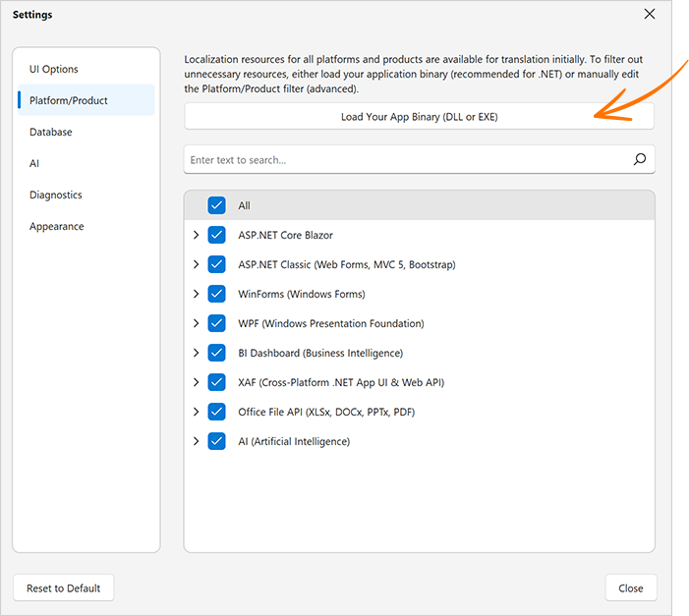Click Load Your App Binary button

[x=420, y=117]
